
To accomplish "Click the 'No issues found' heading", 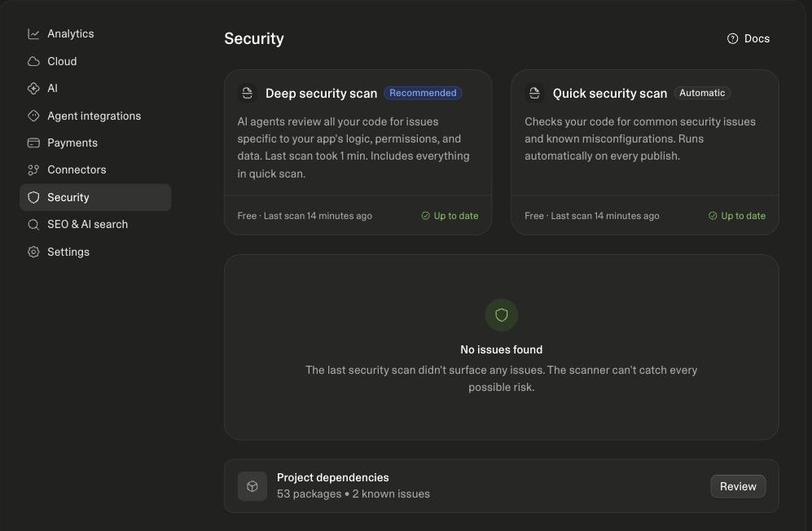I will pos(501,349).
